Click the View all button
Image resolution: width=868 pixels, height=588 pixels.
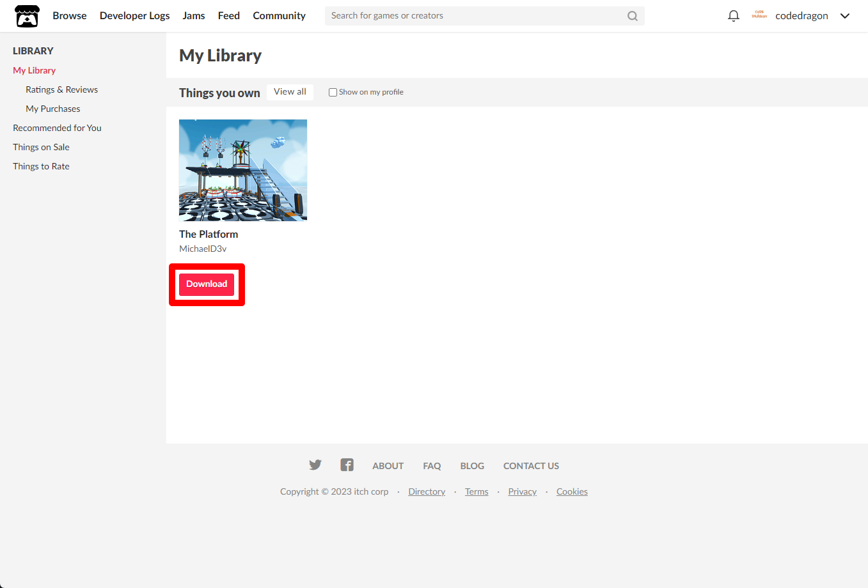pyautogui.click(x=290, y=92)
